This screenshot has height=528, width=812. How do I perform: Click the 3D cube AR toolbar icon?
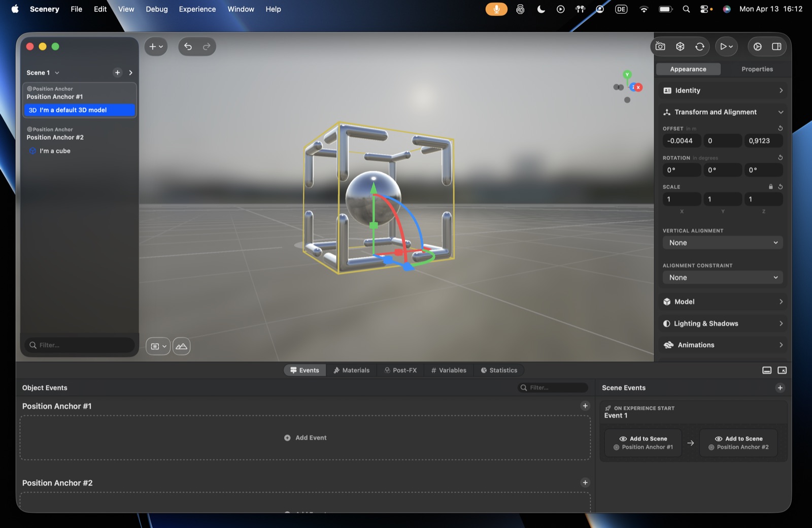coord(680,47)
